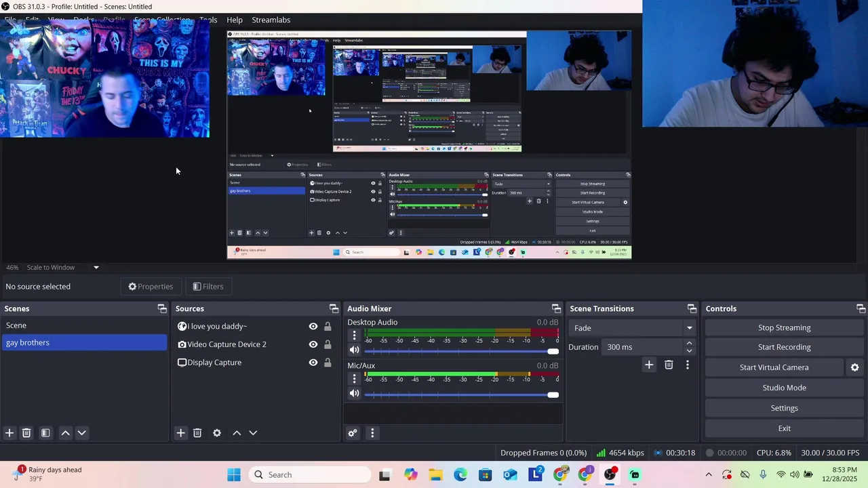
Task: Toggle visibility of the 'I love you daddy~' source
Action: pos(313,326)
